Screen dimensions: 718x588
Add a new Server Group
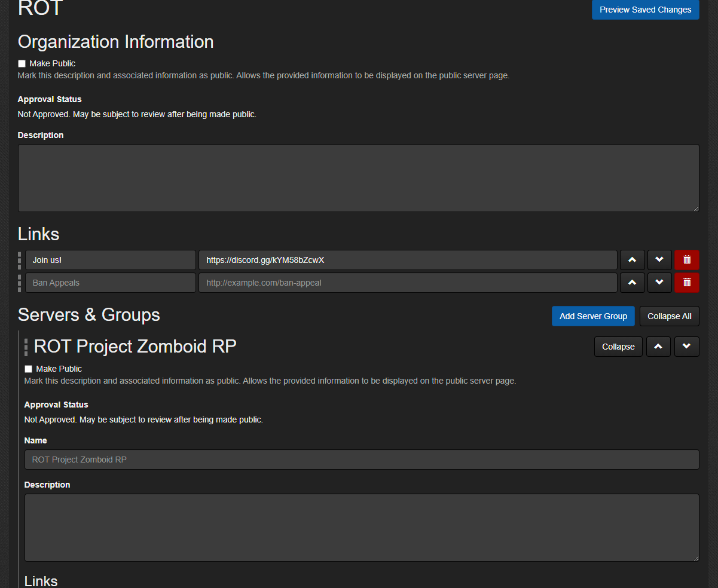point(593,316)
